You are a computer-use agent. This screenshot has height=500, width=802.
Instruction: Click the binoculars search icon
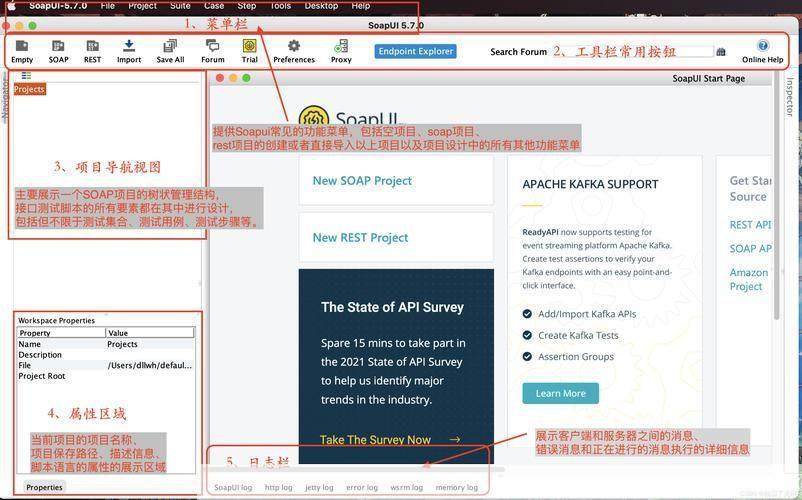pyautogui.click(x=721, y=52)
